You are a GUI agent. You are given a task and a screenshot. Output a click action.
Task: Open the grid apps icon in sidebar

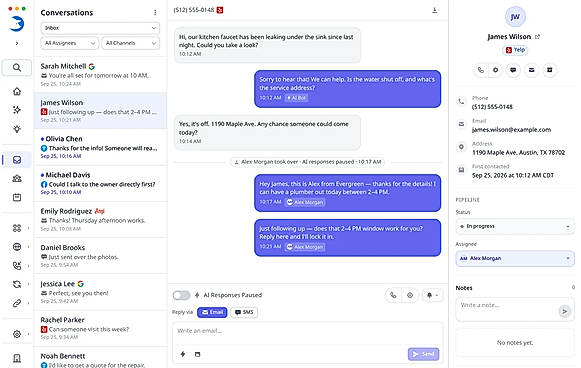(x=17, y=228)
